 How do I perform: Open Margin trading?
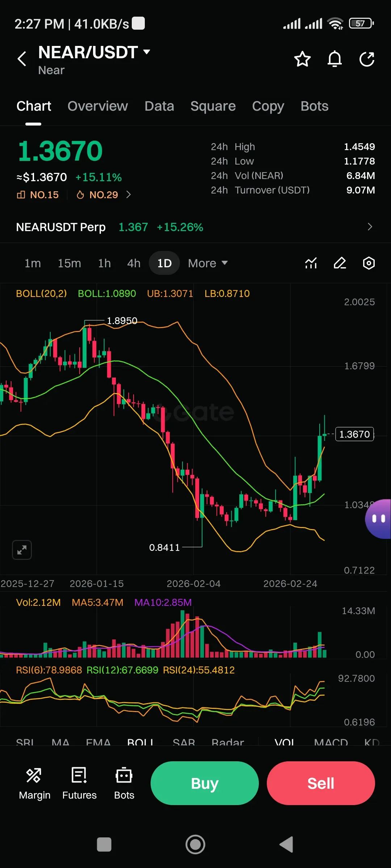[x=34, y=784]
